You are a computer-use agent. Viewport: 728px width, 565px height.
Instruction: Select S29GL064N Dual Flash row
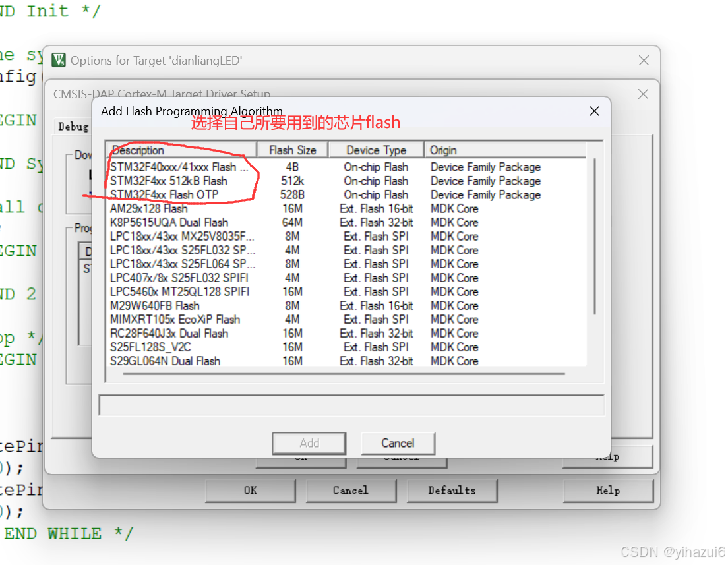(347, 361)
